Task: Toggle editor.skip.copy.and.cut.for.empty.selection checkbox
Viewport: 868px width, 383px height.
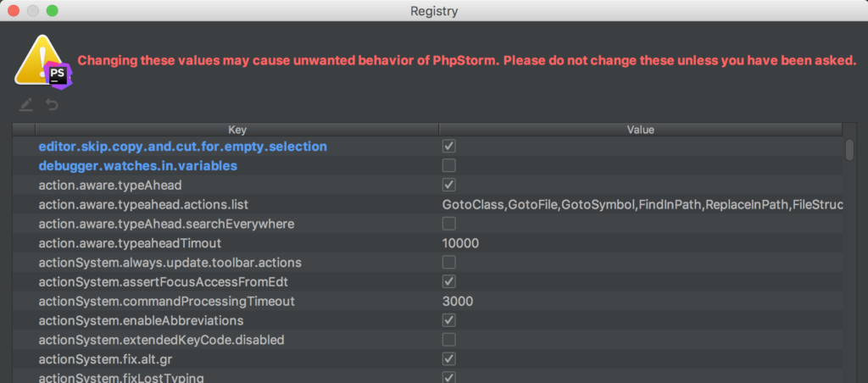Action: (449, 147)
